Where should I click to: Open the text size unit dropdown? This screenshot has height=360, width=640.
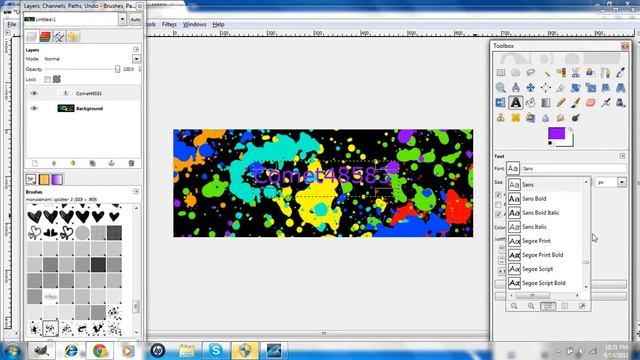(622, 182)
